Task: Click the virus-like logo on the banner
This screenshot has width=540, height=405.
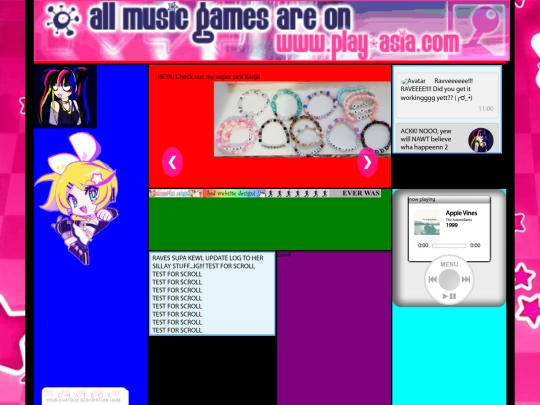Action: coord(62,20)
